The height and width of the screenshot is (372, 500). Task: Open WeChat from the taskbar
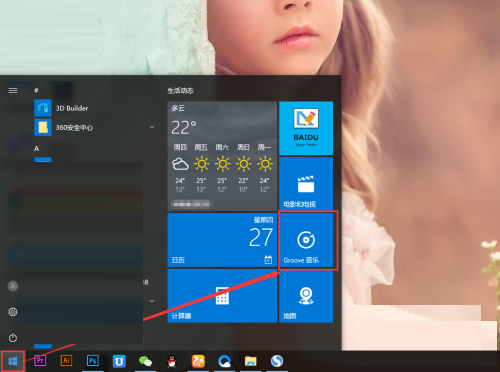tap(145, 361)
